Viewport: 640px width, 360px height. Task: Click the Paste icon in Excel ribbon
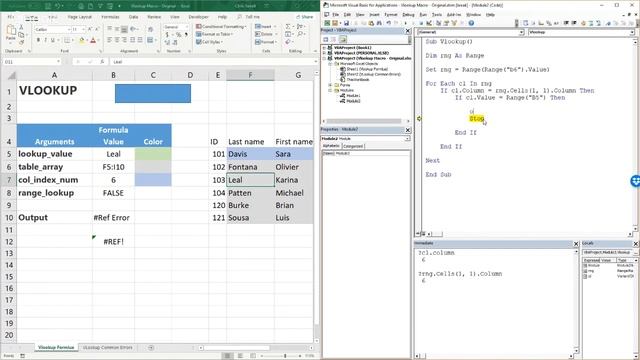(11, 31)
